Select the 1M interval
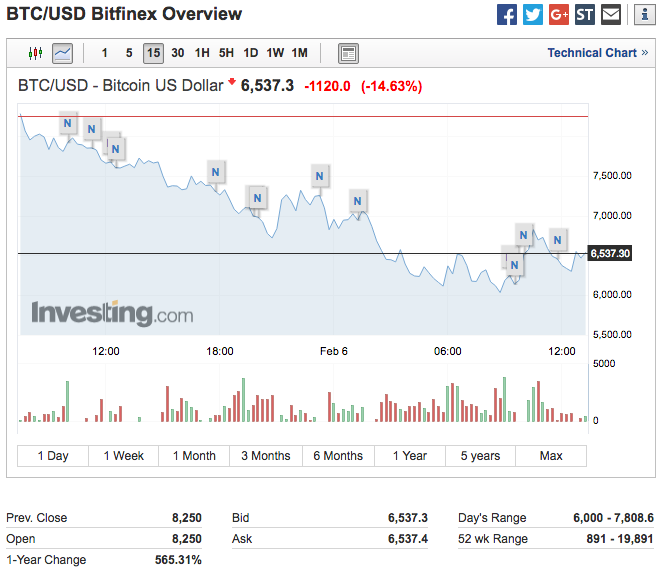659x567 pixels. [300, 53]
